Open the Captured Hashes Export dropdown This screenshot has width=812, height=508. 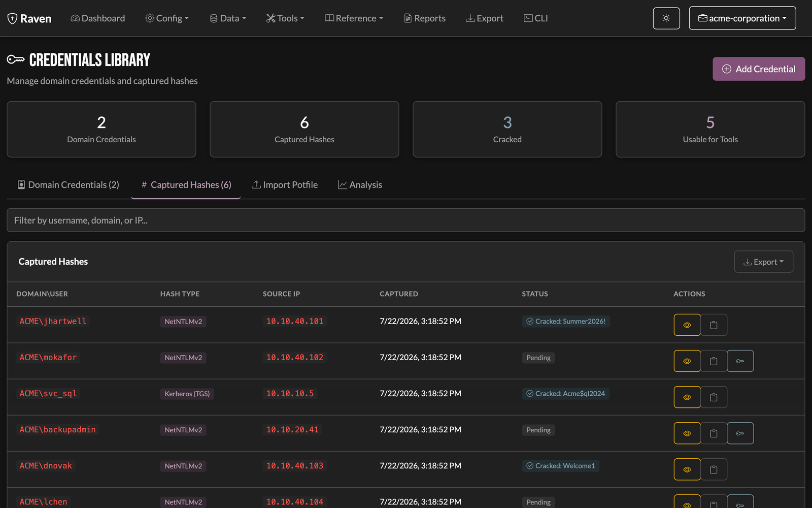point(764,262)
